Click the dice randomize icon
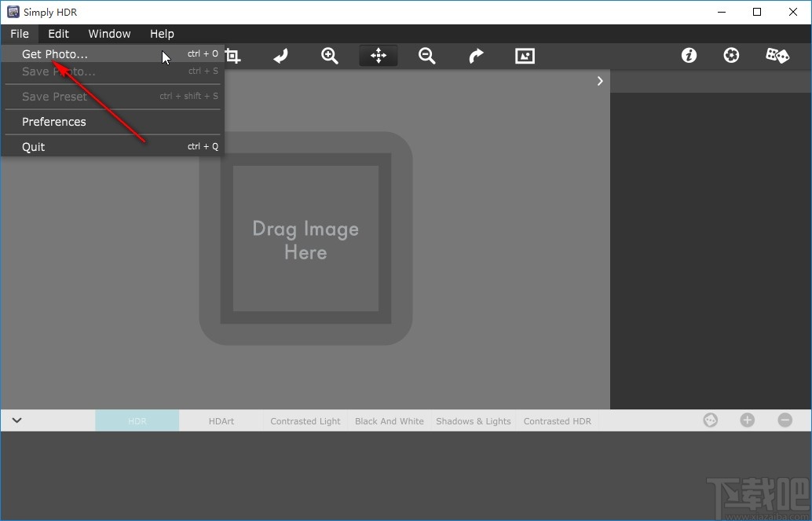 point(777,56)
